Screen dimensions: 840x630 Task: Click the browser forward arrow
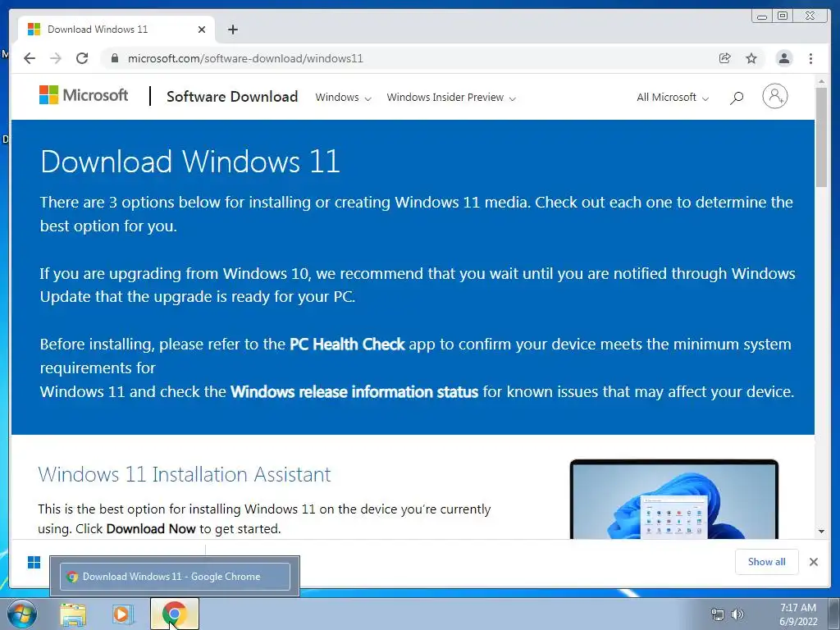coord(56,58)
